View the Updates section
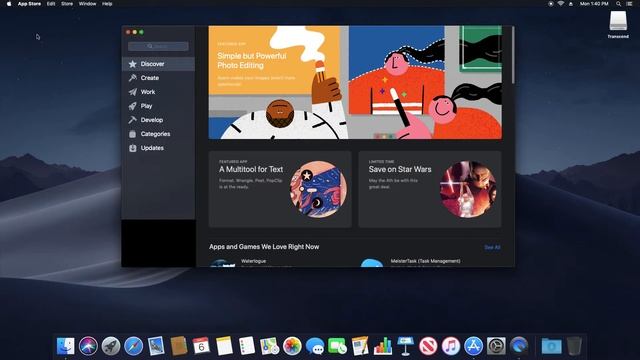Screen dimensions: 640x360 point(158,148)
